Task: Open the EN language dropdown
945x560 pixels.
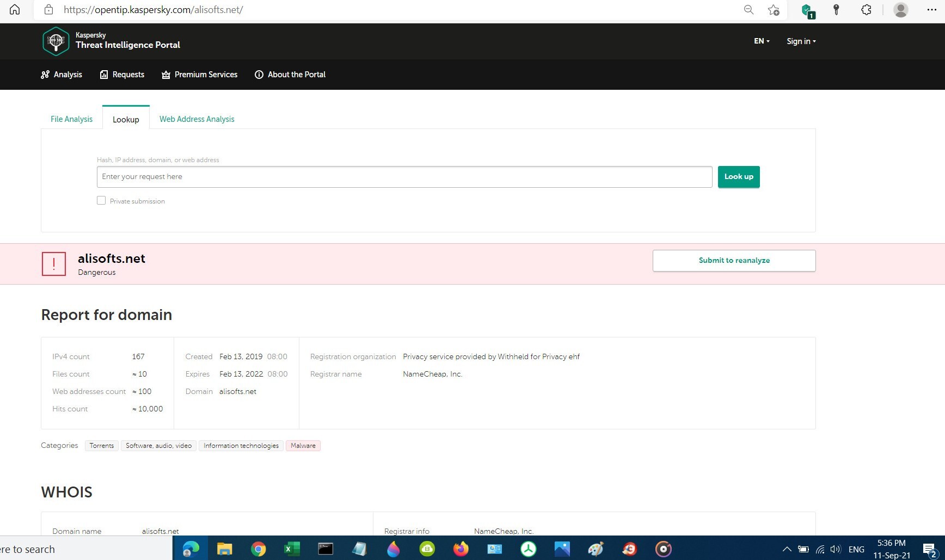Action: pyautogui.click(x=762, y=41)
